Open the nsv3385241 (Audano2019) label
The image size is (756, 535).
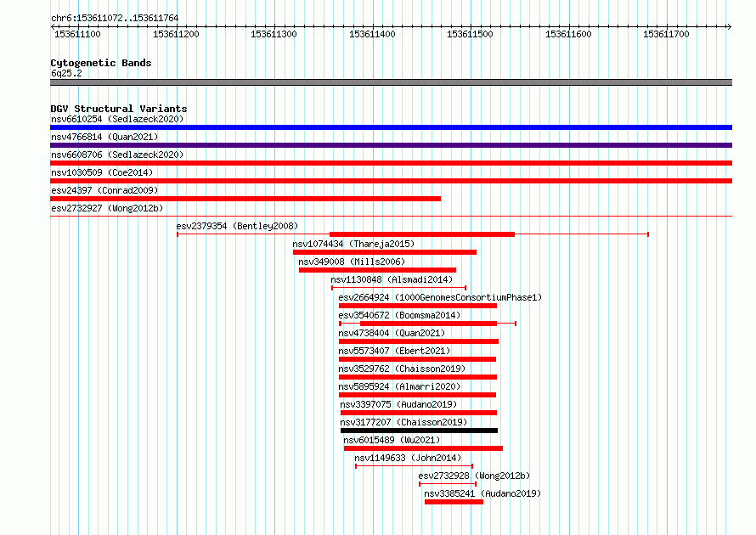click(482, 493)
